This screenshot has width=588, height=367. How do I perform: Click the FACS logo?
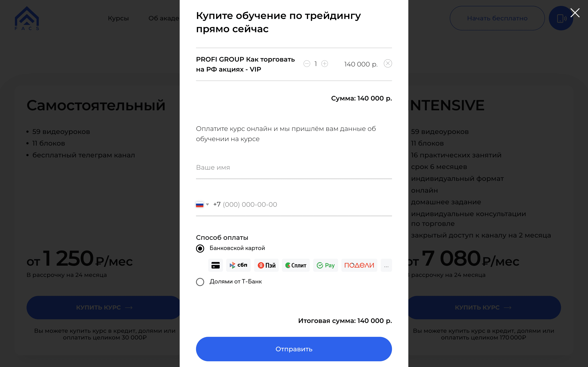coord(27,18)
